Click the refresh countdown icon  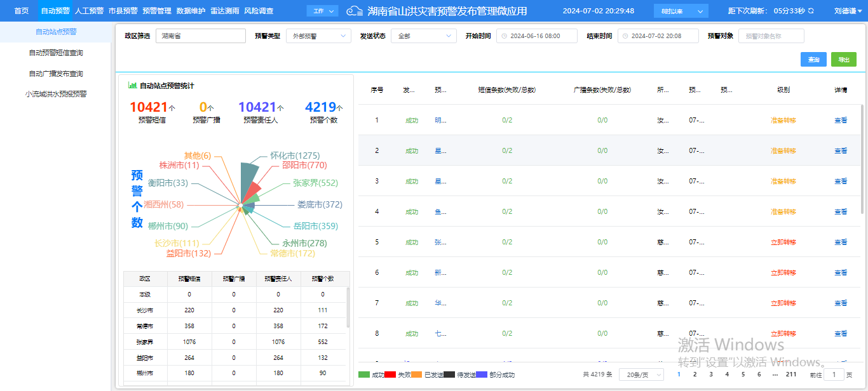click(811, 11)
